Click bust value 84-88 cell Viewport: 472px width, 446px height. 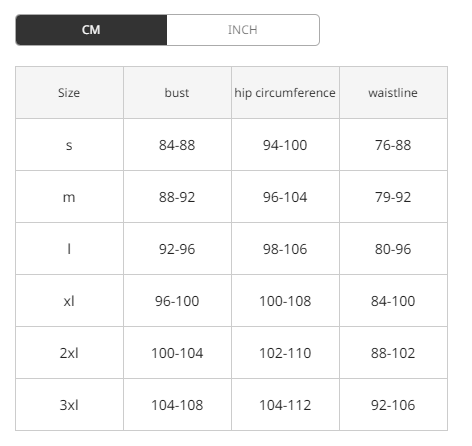coord(177,145)
